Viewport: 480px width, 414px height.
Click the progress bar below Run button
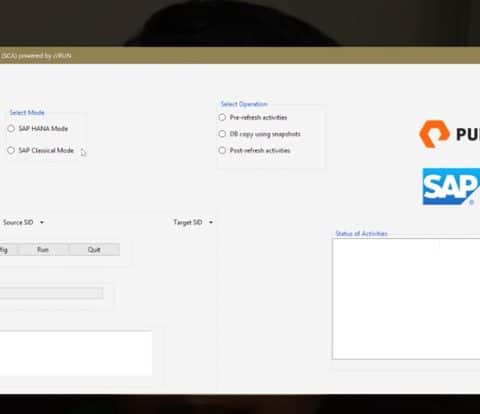tap(52, 293)
